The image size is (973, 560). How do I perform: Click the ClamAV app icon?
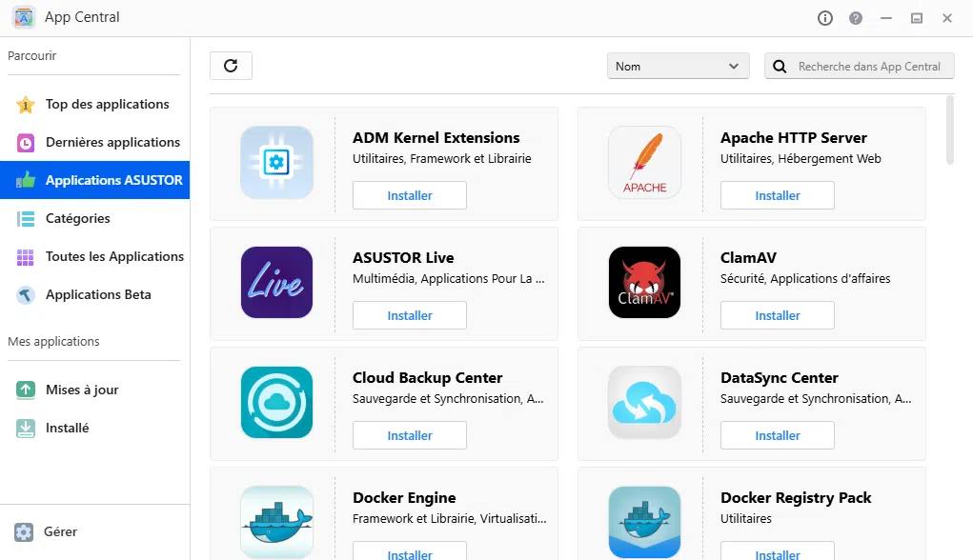point(644,283)
